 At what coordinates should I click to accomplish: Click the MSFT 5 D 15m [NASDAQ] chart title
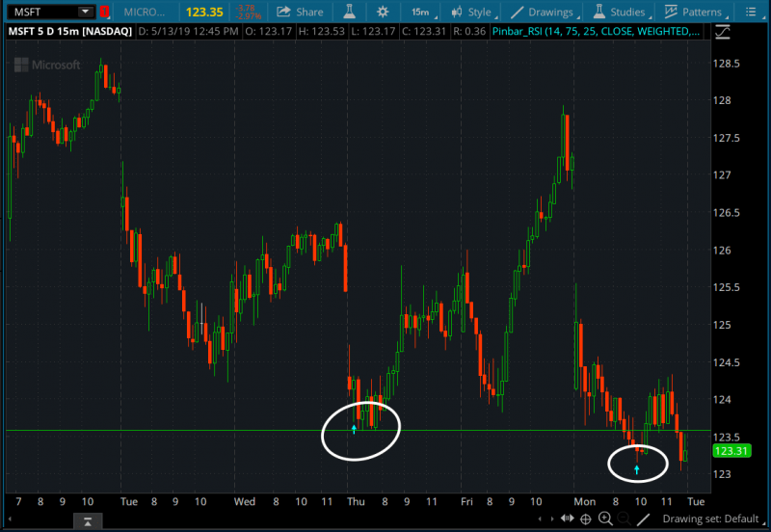tap(70, 32)
